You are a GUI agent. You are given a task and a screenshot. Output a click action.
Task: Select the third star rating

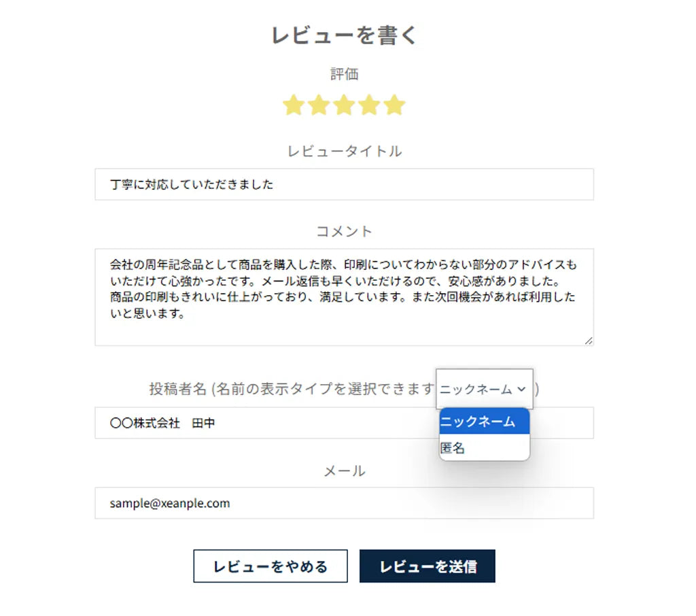tap(344, 105)
